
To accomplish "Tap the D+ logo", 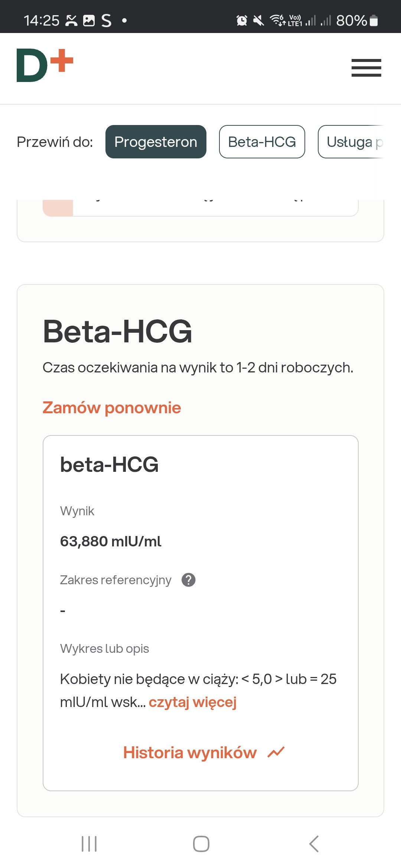I will pyautogui.click(x=45, y=65).
